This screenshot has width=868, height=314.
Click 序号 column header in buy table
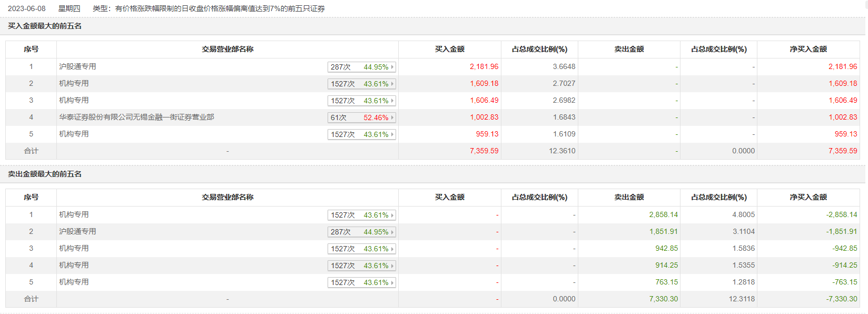31,49
